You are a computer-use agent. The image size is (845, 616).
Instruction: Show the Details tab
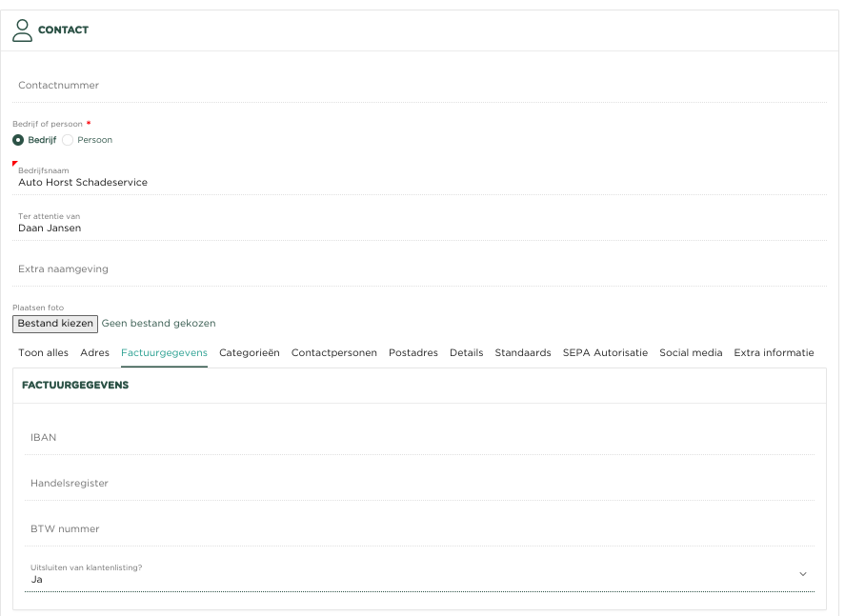[x=467, y=352]
